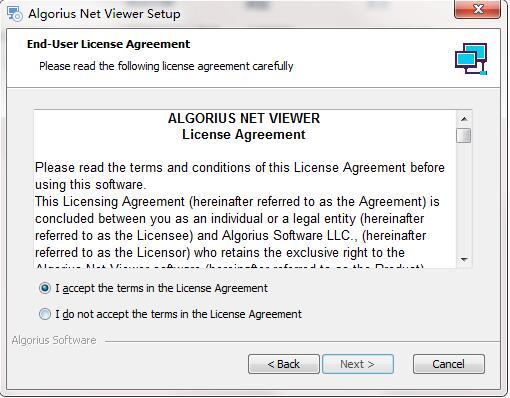
Task: Go to the previous step with Back
Action: coord(284,364)
